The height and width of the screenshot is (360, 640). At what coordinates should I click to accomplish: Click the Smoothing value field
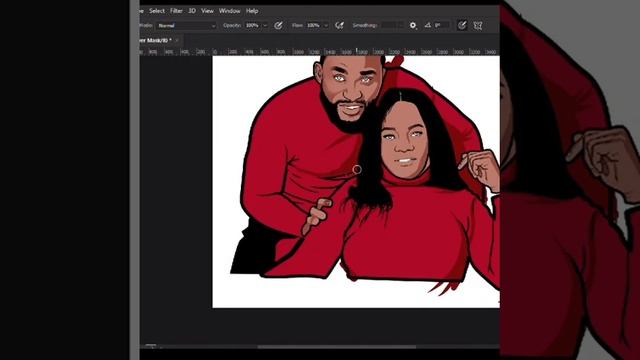coord(390,25)
